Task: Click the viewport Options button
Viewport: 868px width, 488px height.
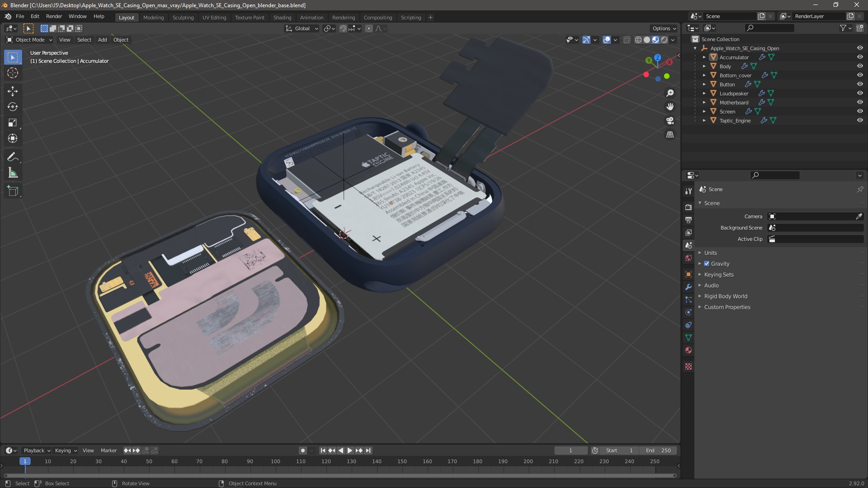Action: [664, 28]
